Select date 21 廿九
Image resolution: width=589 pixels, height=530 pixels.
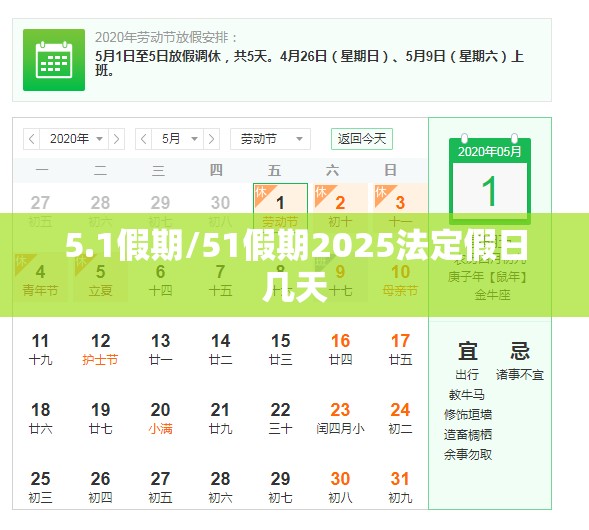pos(220,418)
